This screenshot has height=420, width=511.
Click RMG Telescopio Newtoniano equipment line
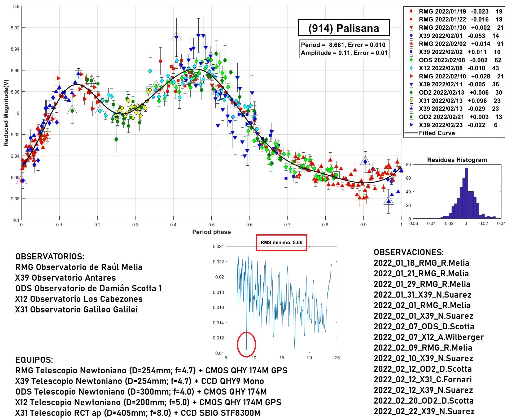[x=151, y=370]
